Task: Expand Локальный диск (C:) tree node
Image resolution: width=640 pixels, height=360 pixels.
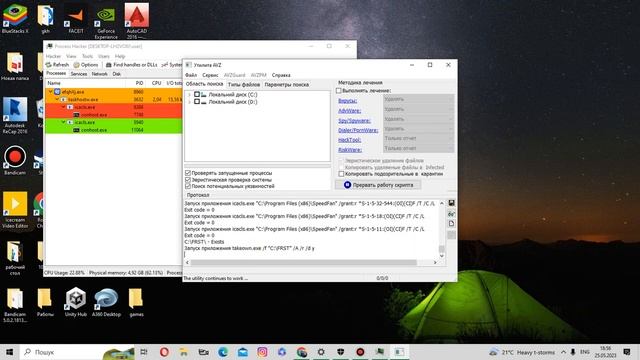Action: [189, 95]
